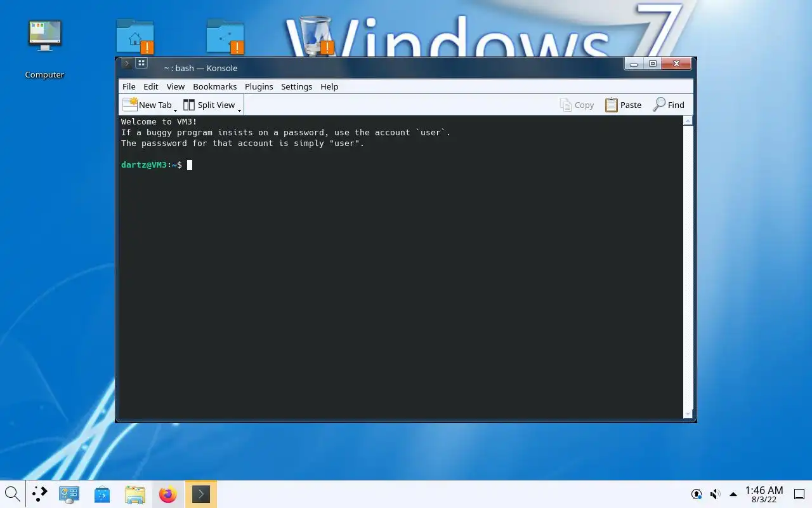Launch Firefox from the taskbar
This screenshot has width=812, height=508.
(x=168, y=494)
